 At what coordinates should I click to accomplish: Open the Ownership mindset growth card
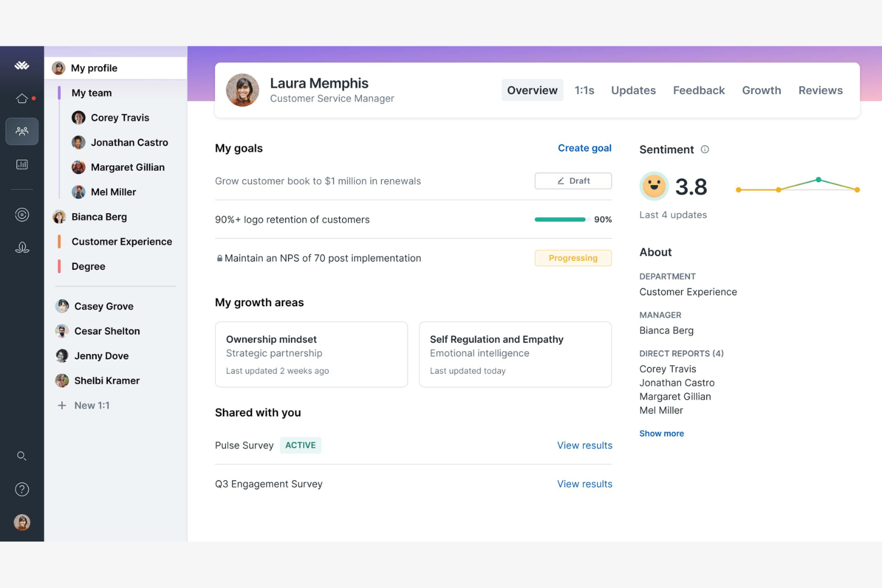point(311,354)
